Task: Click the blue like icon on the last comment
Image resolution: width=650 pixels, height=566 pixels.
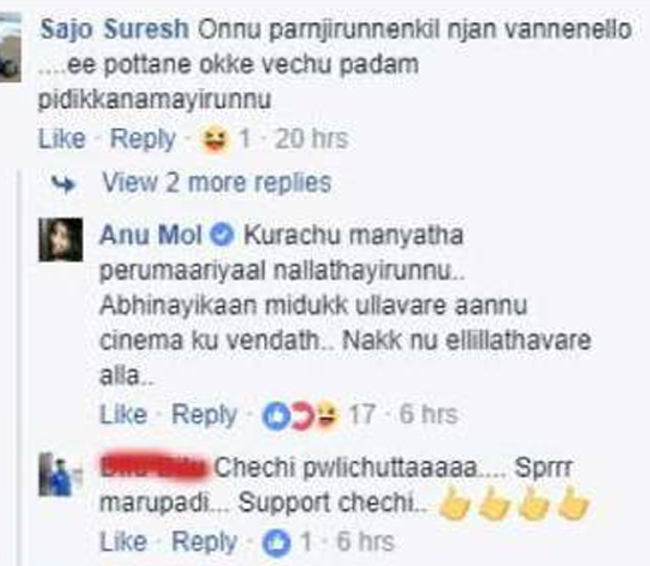Action: (x=276, y=543)
